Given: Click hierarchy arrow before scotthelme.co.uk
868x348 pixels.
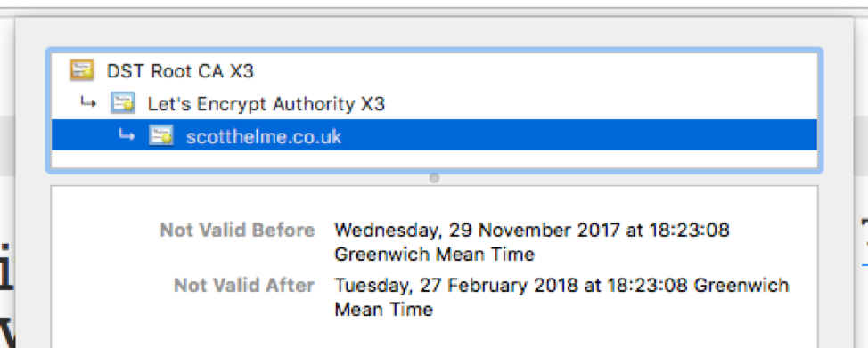Looking at the screenshot, I should click(x=127, y=135).
